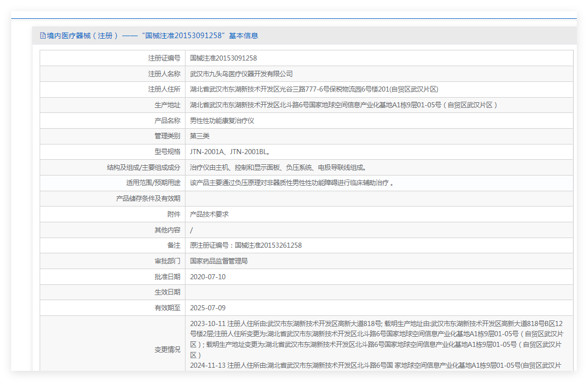Click models JTN-2001A、JTN-2001BL
The width and height of the screenshot is (588, 382).
pos(230,152)
